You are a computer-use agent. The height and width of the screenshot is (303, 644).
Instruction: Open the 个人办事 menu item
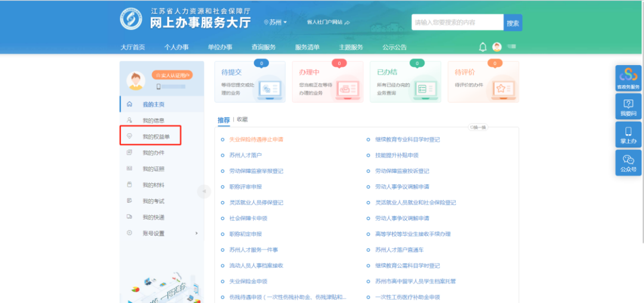[177, 47]
